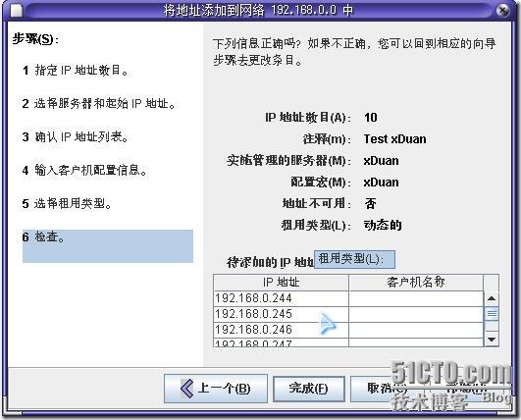This screenshot has height=420, width=521.
Task: Click the 取消 cancel button
Action: click(x=387, y=389)
